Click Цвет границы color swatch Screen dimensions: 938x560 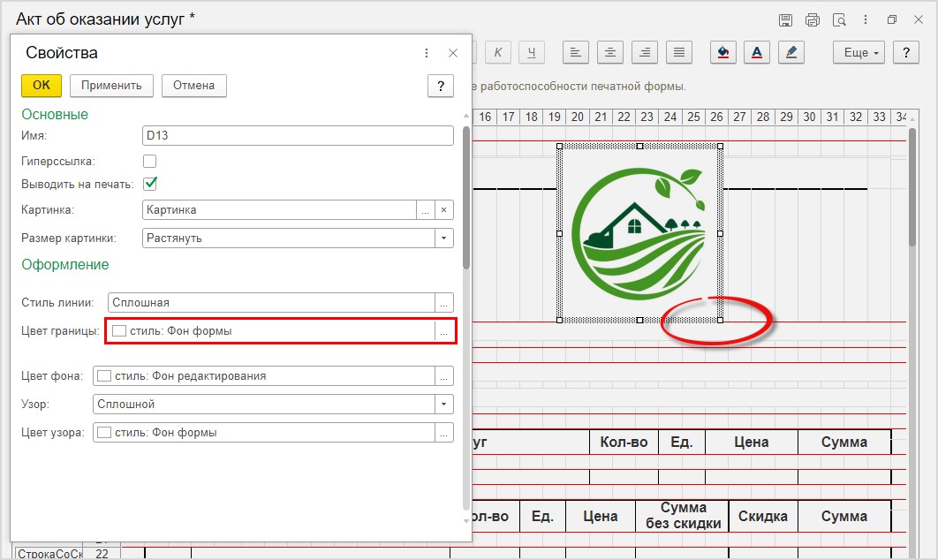[119, 331]
